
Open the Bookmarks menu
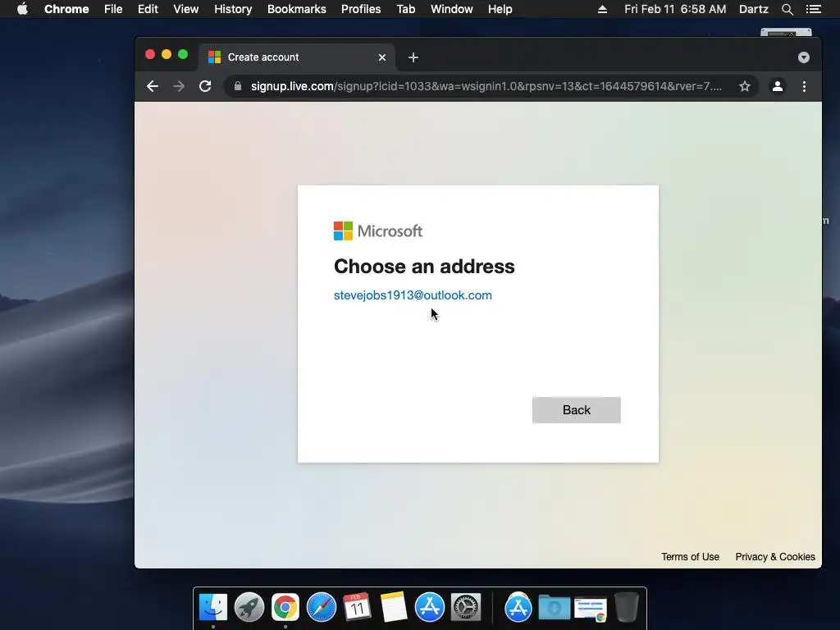[x=297, y=9]
